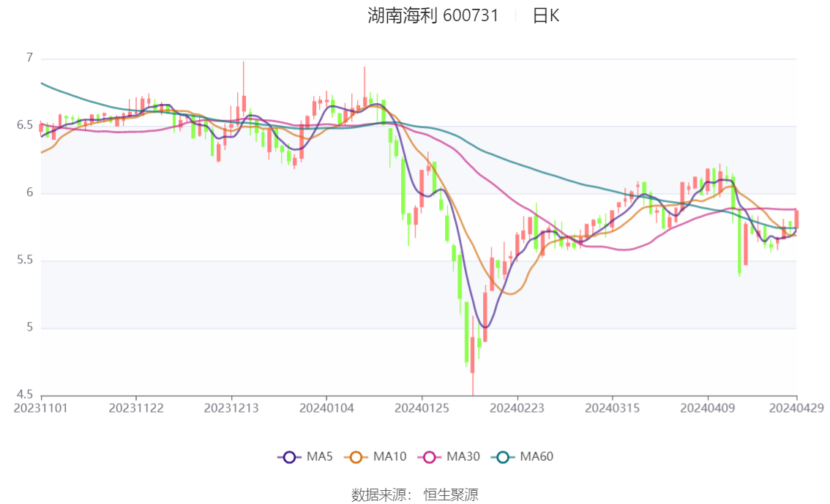
Task: Click the MA30 legend text
Action: pyautogui.click(x=463, y=457)
